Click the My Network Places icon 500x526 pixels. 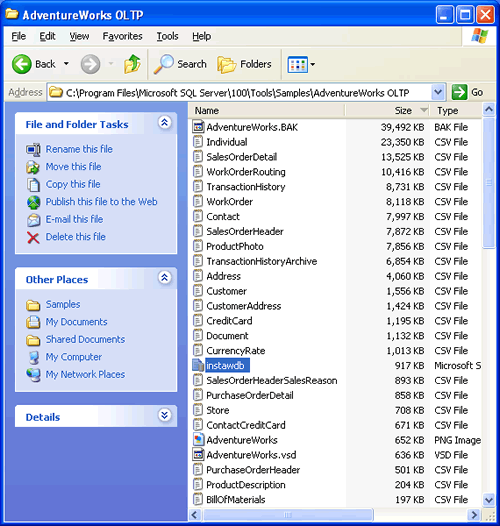tap(33, 375)
